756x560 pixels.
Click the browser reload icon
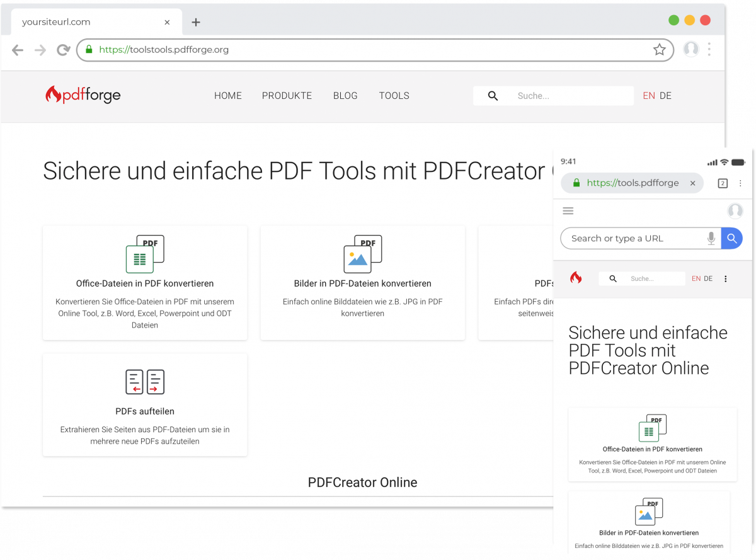pos(63,50)
